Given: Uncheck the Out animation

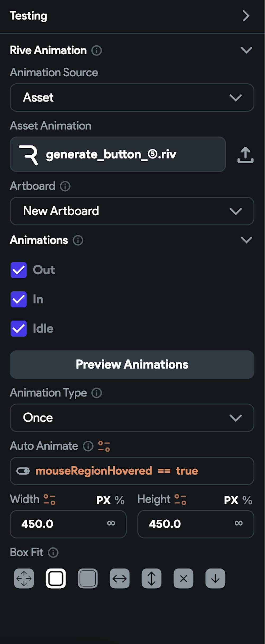Looking at the screenshot, I should 19,270.
